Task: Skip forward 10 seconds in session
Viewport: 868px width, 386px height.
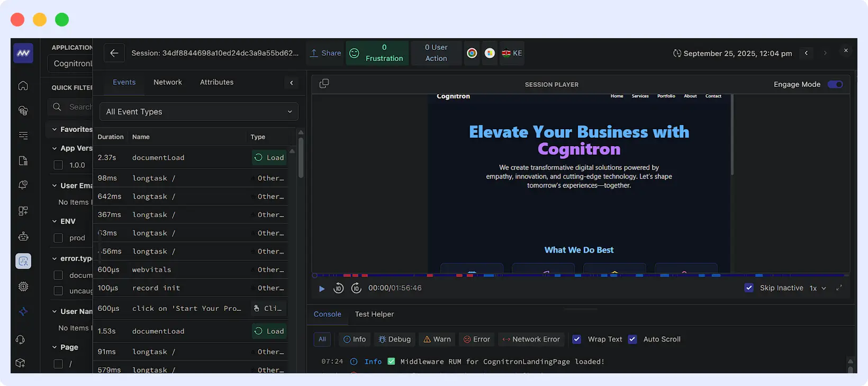Action: [356, 288]
